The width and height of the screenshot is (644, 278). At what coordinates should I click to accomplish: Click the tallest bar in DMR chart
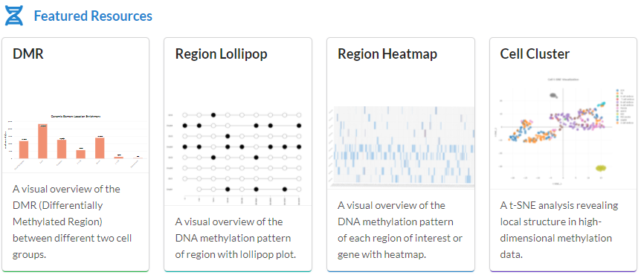tap(42, 141)
